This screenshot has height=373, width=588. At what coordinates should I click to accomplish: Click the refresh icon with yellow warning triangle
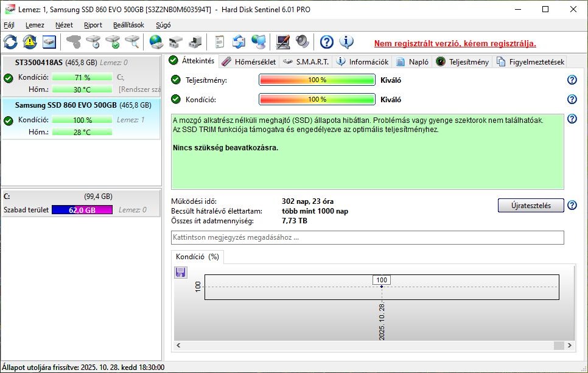click(x=30, y=42)
